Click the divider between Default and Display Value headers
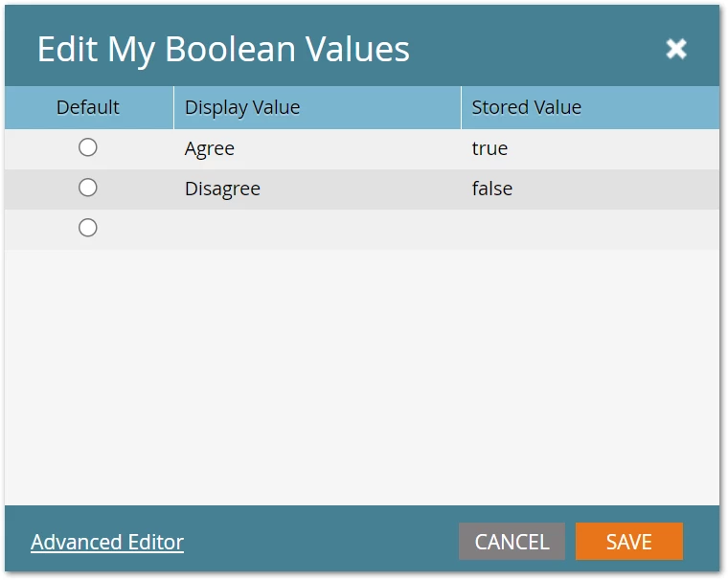Viewport: 728px width, 580px height. point(173,107)
